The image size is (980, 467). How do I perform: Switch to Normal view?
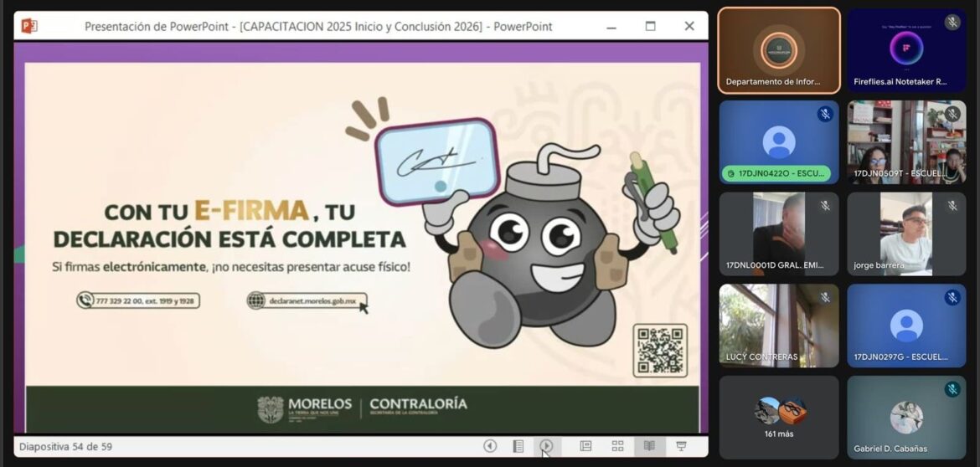click(x=585, y=447)
